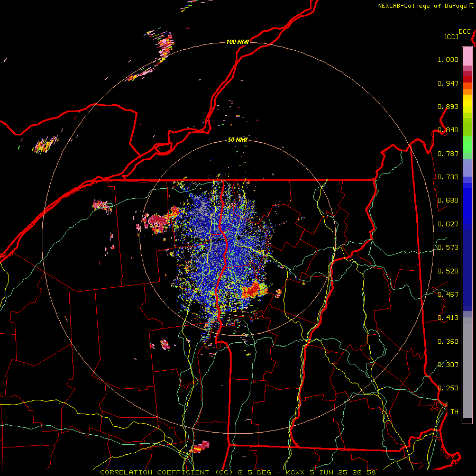Viewport: 476px width, 476px height.
Task: Pick the light pink swatch on color bar
Action: pyautogui.click(x=467, y=56)
